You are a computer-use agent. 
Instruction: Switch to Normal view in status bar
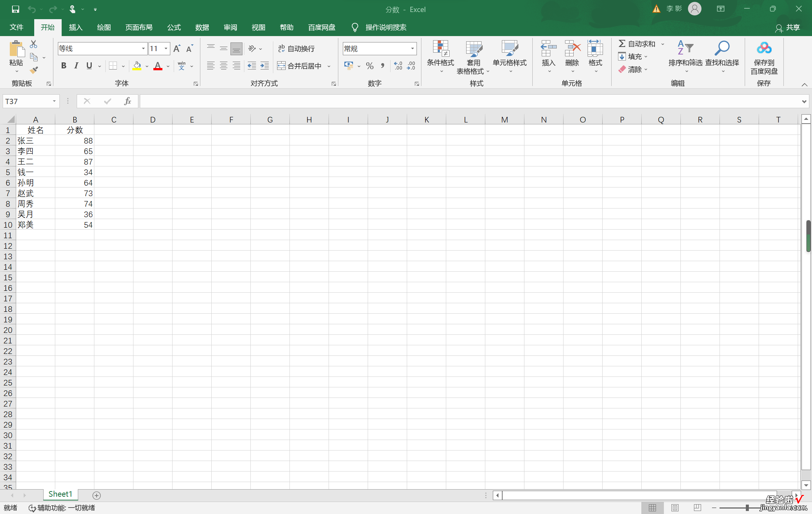[653, 508]
